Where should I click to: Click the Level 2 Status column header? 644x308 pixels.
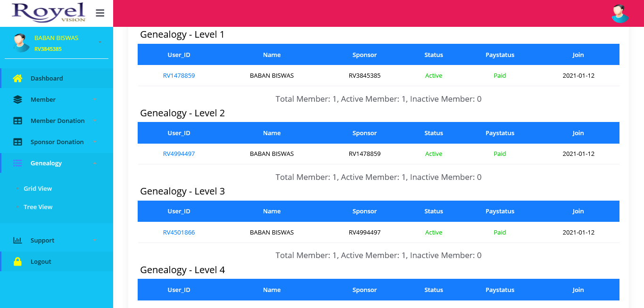(434, 133)
